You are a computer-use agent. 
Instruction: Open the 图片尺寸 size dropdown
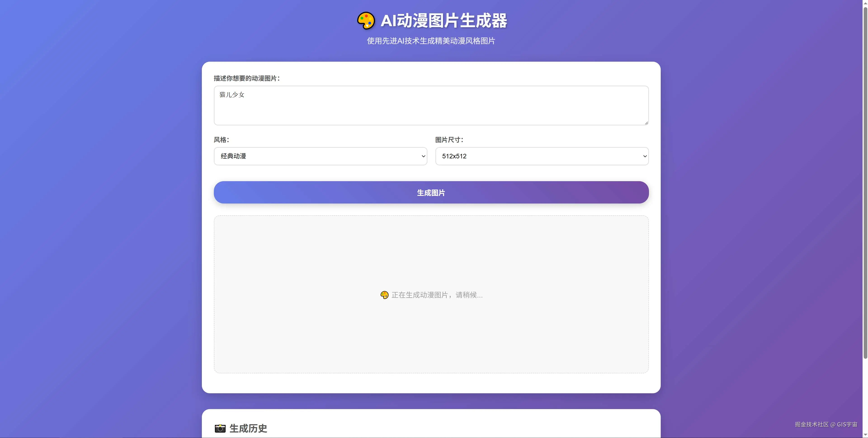542,156
